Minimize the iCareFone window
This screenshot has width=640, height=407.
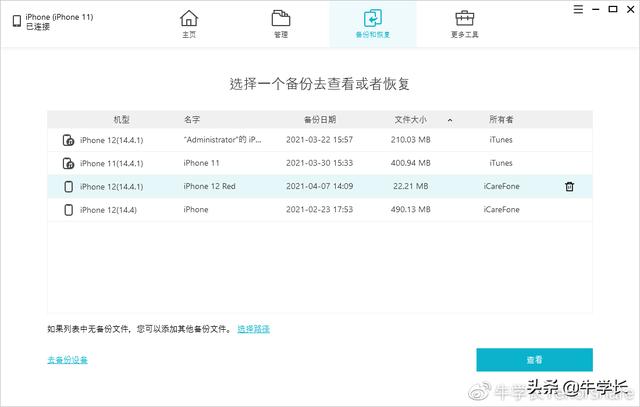point(596,9)
